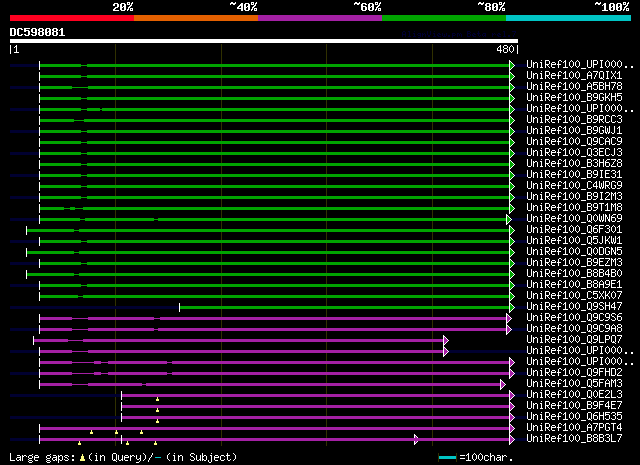
Task: Click the 480 query end position label
Action: (505, 49)
